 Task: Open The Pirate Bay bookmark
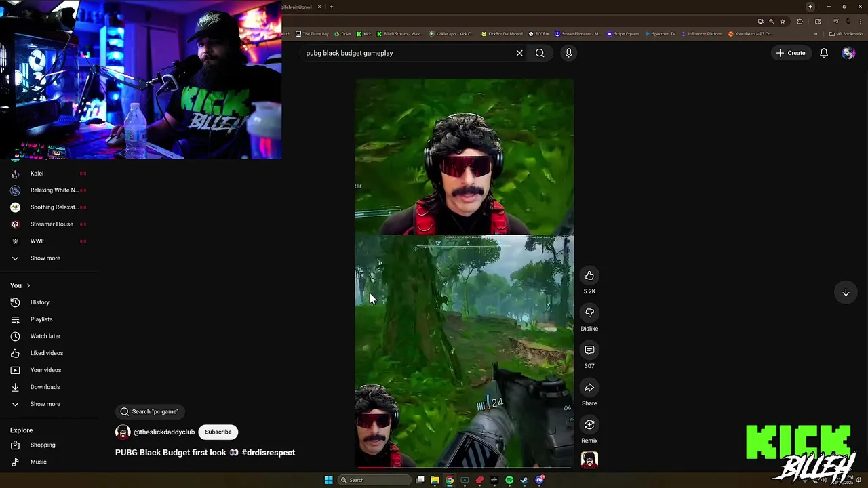point(312,34)
